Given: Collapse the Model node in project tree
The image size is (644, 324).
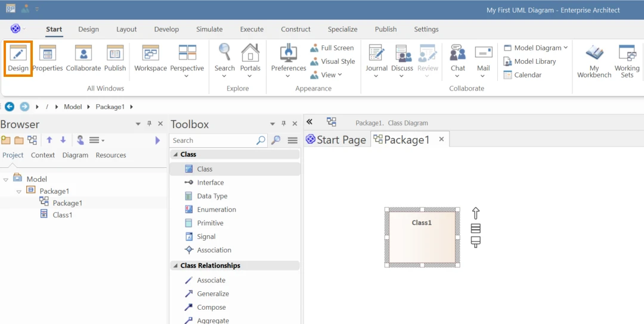Looking at the screenshot, I should [6, 180].
